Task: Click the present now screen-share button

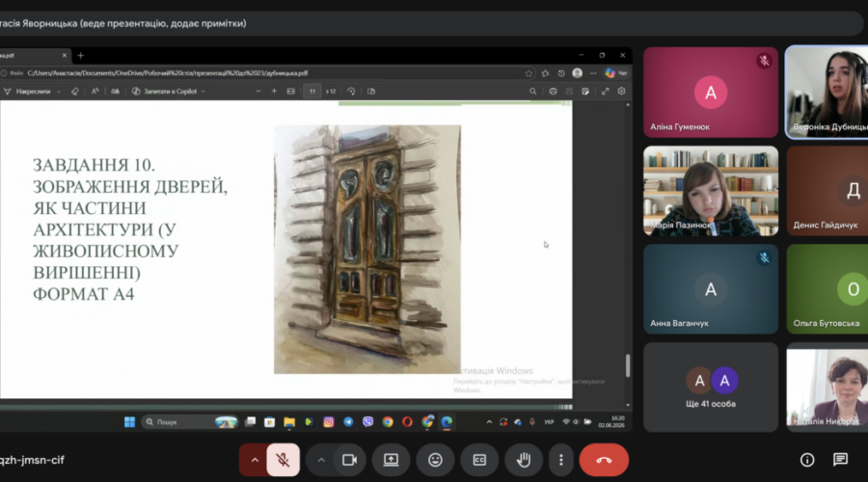Action: 391,460
